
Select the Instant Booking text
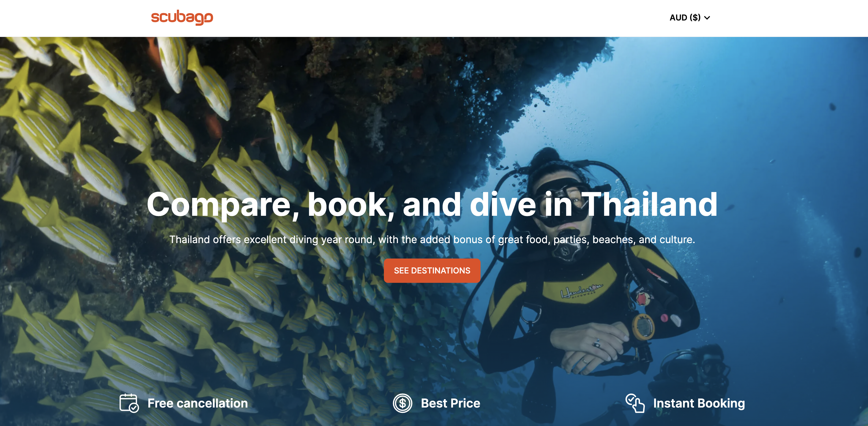tap(699, 403)
